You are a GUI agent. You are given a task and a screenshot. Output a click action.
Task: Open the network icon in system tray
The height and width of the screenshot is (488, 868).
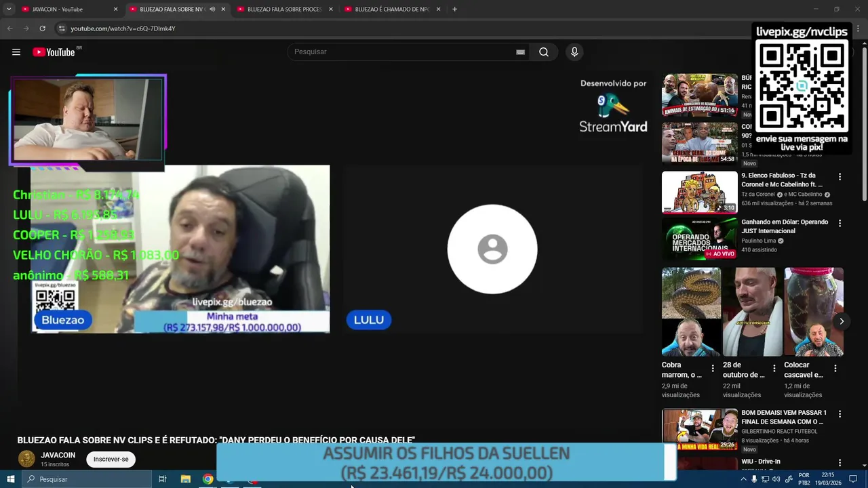point(765,479)
